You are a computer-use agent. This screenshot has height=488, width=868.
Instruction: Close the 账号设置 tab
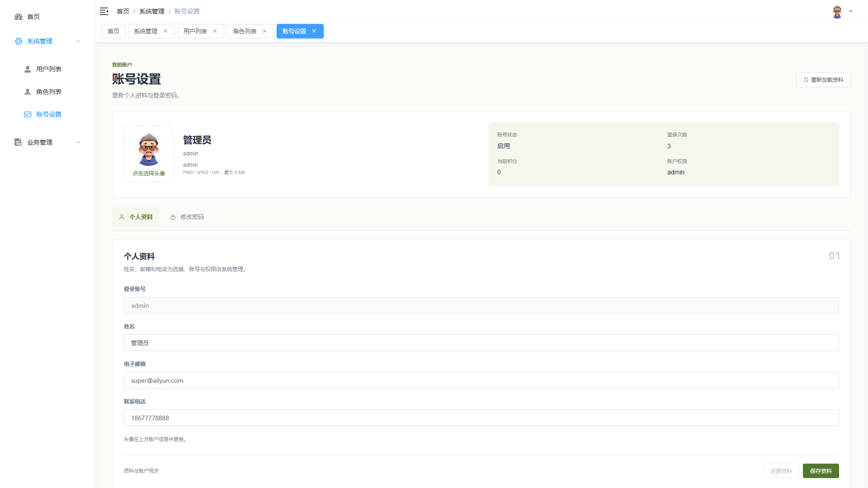pos(314,31)
